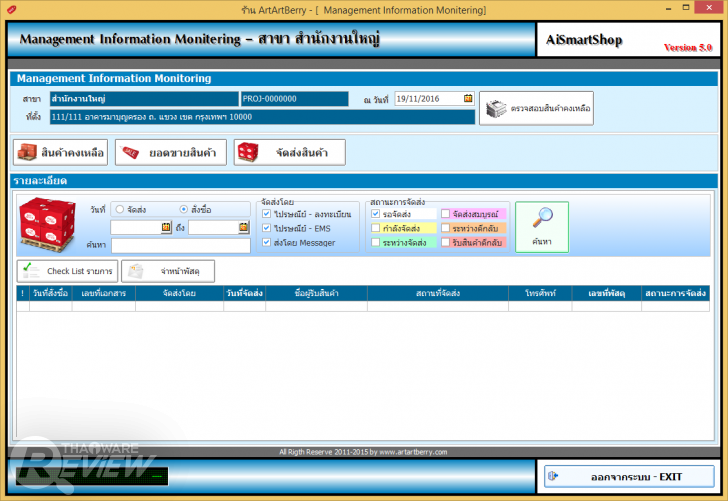Open calendar picker beside date 19/11/2016
Viewport: 728px width, 501px height.
point(468,98)
